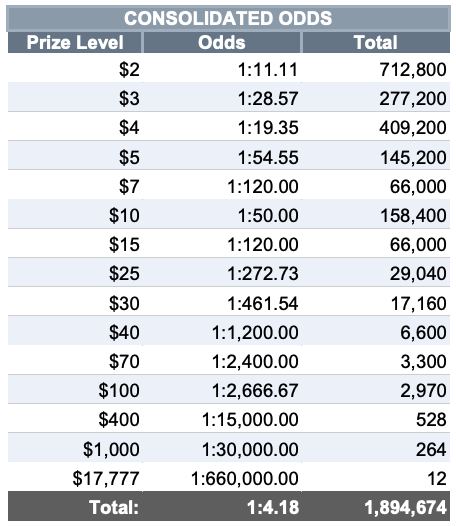This screenshot has height=526, width=456.
Task: Select the Prize Level column header
Action: click(75, 43)
